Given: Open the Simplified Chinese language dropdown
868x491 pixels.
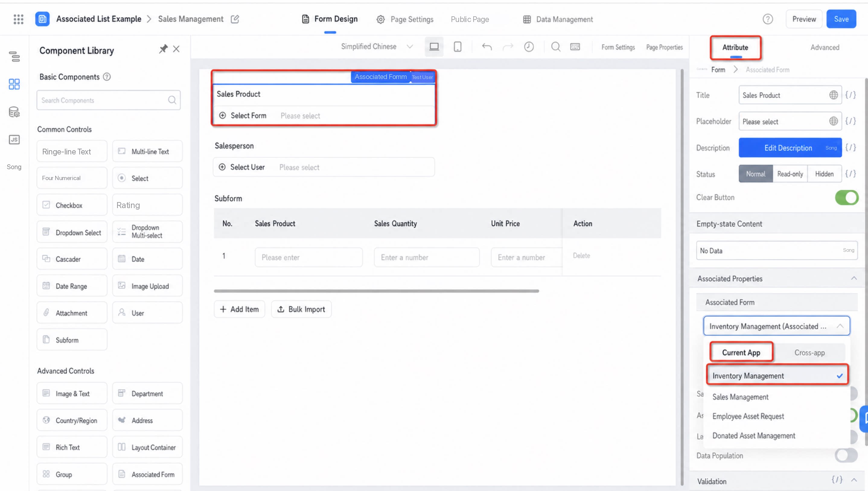Looking at the screenshot, I should (377, 46).
